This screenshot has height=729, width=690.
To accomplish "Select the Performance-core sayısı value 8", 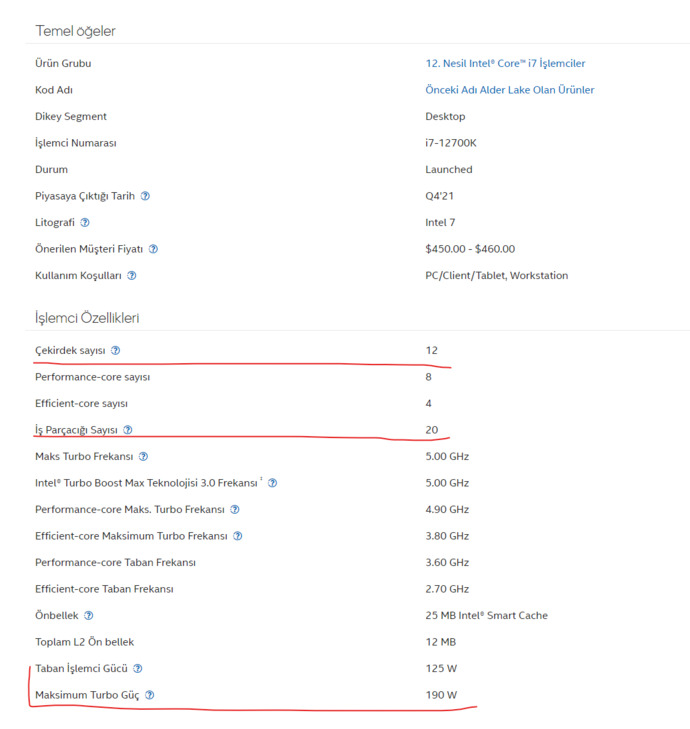I will tap(428, 377).
